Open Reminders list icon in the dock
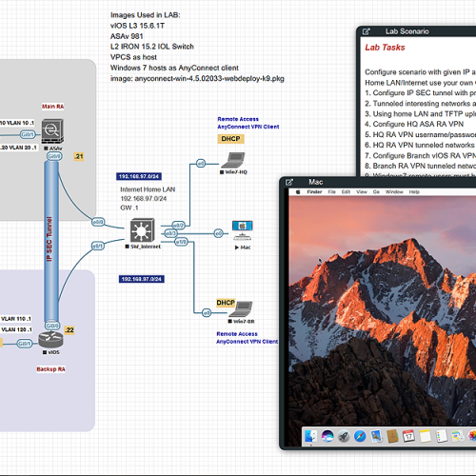Screen dimensions: 476x476 (x=442, y=436)
